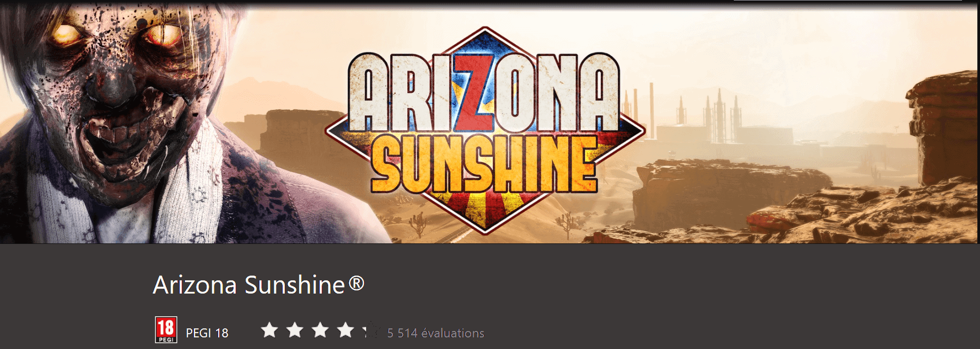Click the white ARIZONA logo lettering

(x=483, y=93)
